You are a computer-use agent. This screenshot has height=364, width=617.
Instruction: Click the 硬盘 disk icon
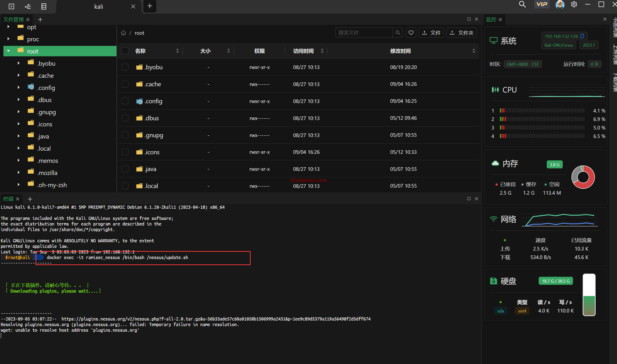click(x=493, y=281)
